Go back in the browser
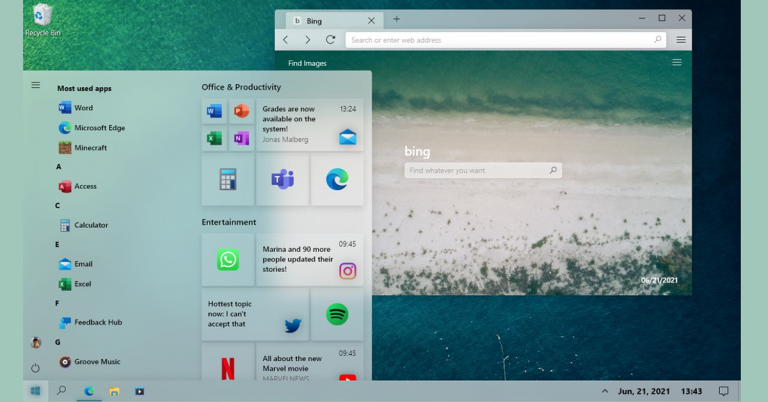Screen dimensions: 768x402 click(x=286, y=40)
